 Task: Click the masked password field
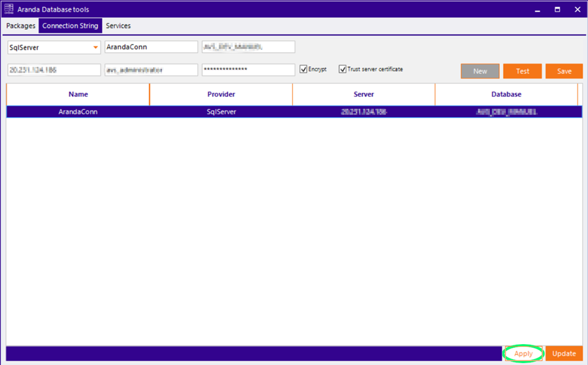coord(248,70)
